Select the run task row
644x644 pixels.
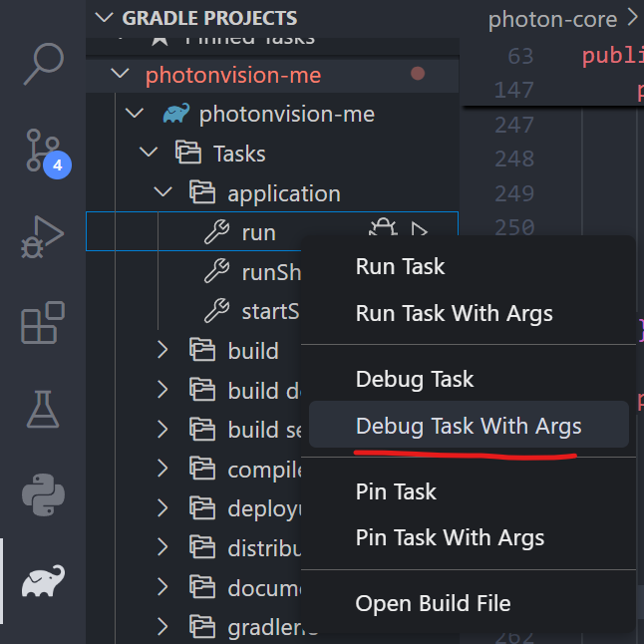tap(272, 231)
